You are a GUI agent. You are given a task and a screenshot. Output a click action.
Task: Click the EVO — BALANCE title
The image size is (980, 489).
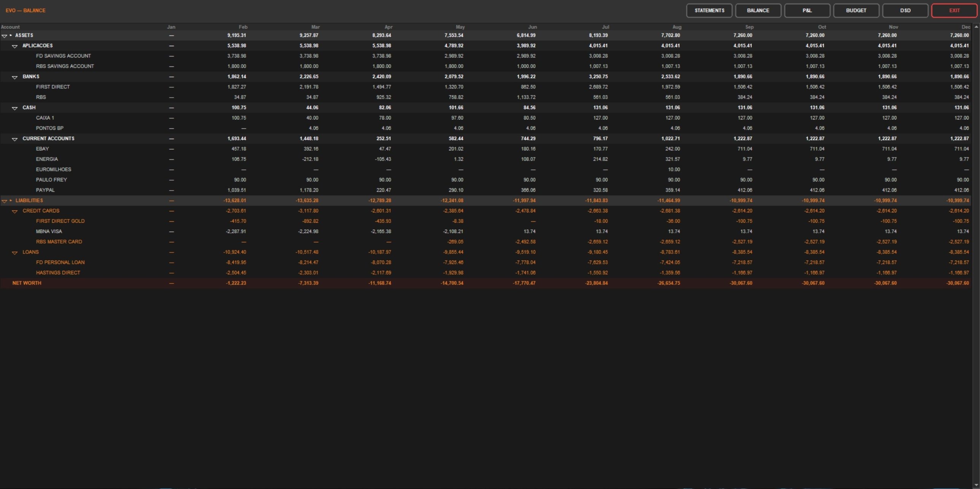[x=25, y=11]
